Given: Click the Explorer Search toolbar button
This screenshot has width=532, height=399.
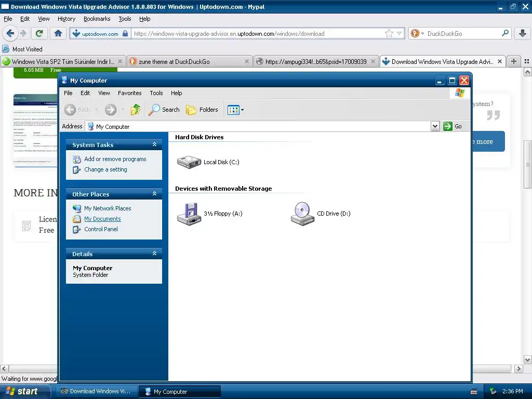Looking at the screenshot, I should [164, 110].
